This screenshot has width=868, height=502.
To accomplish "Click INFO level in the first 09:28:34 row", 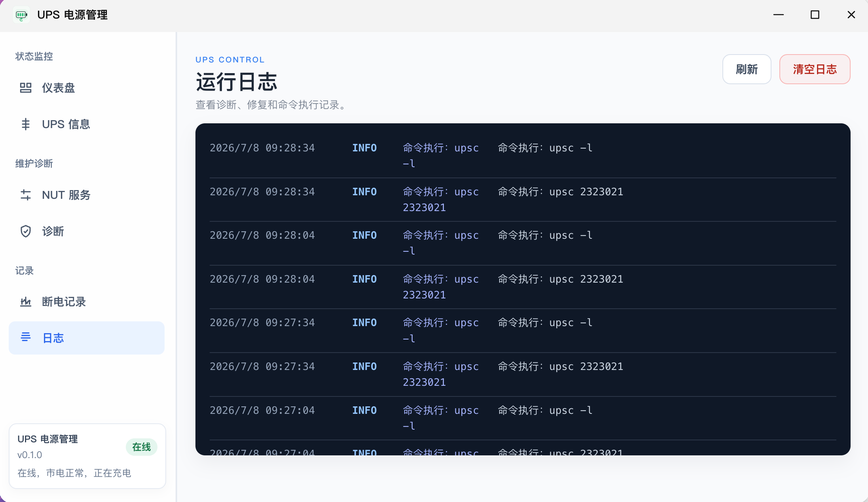I will click(x=364, y=148).
